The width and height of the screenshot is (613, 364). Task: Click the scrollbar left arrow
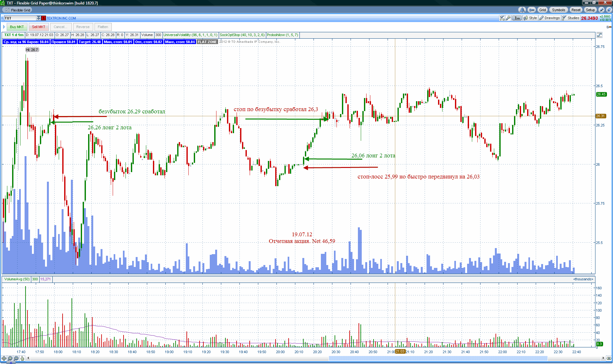click(x=28, y=358)
